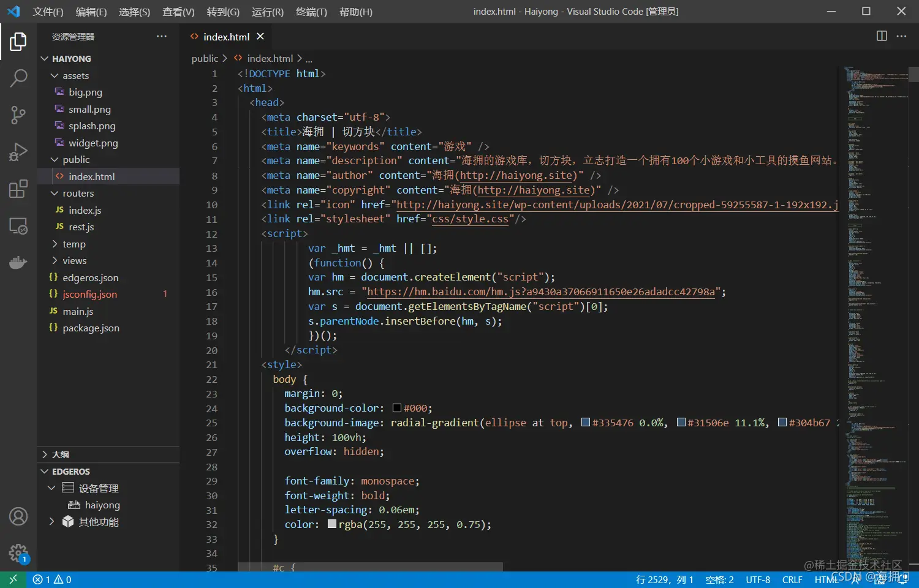Open the widget.png file
The height and width of the screenshot is (588, 919).
pos(93,143)
